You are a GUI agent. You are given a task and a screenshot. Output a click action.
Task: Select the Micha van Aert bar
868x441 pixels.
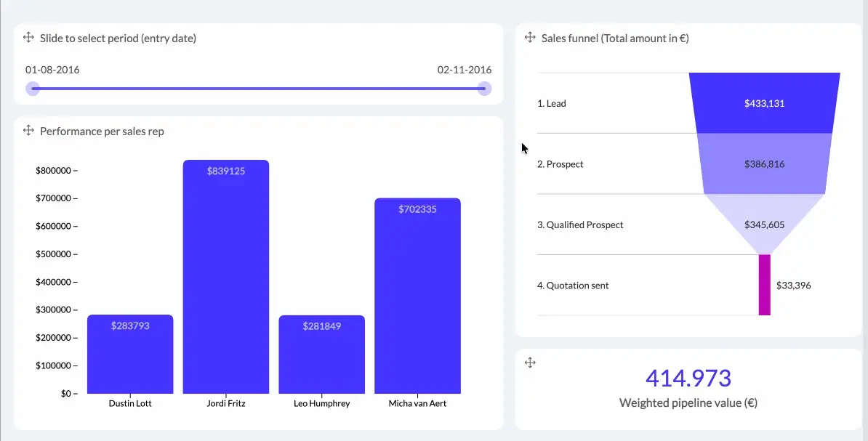pos(417,296)
